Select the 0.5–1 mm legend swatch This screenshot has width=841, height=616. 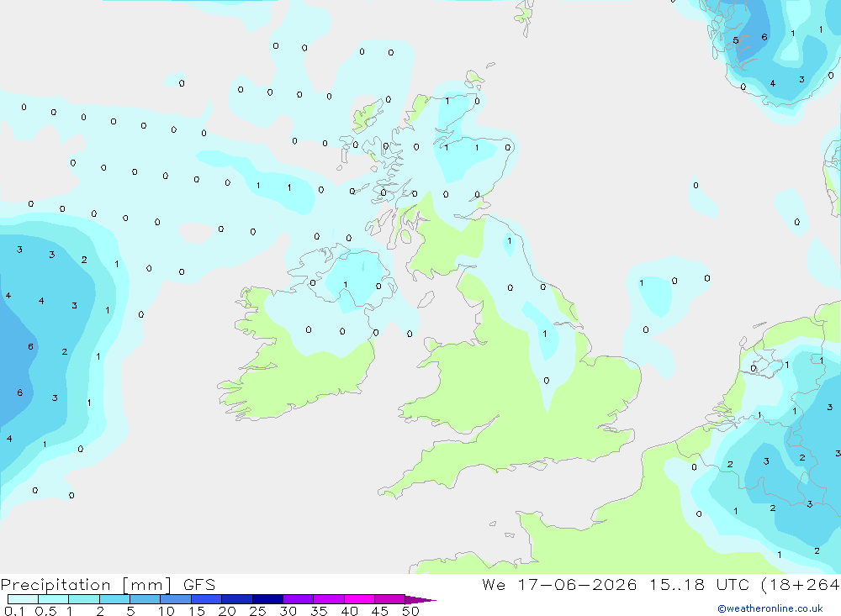pyautogui.click(x=53, y=599)
